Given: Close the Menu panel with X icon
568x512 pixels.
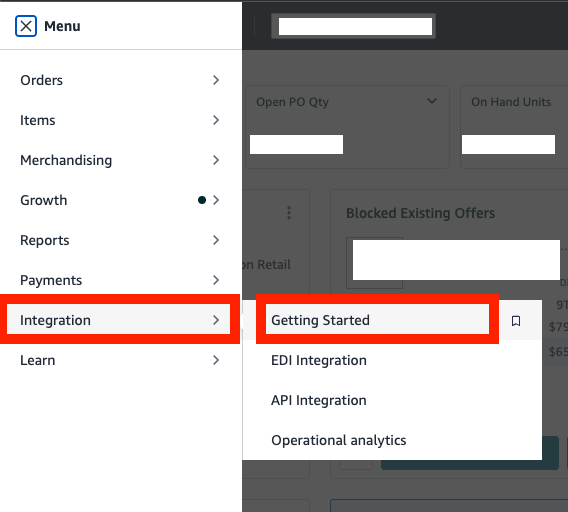Looking at the screenshot, I should click(x=26, y=26).
